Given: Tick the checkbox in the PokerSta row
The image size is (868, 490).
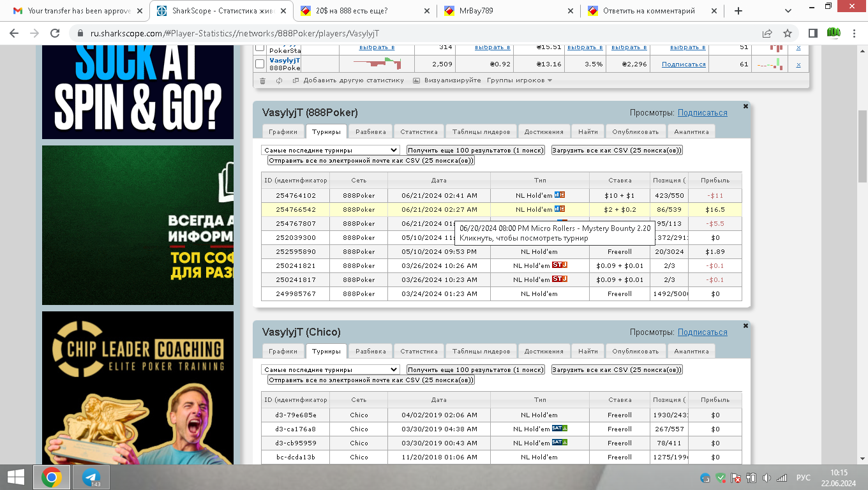Looking at the screenshot, I should click(260, 48).
